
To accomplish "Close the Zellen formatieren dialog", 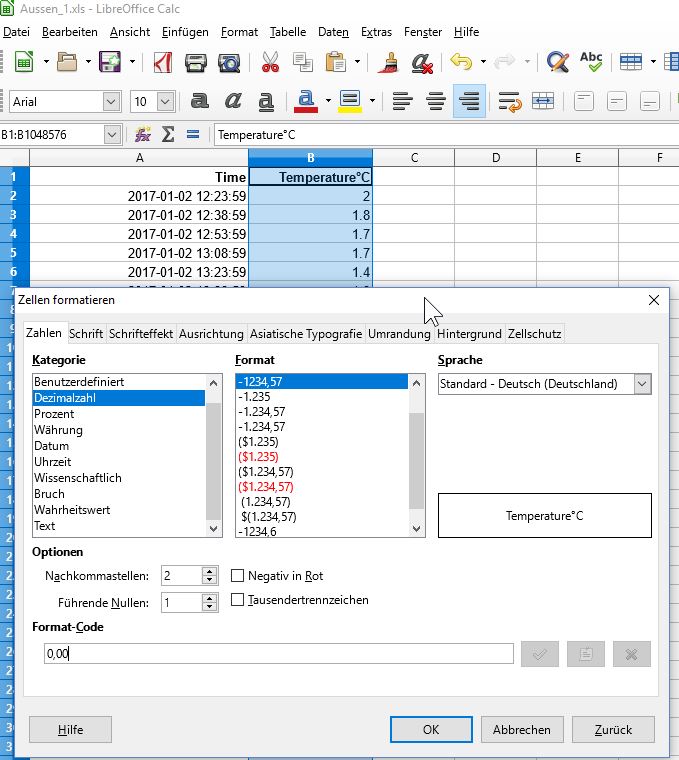I will (x=654, y=300).
